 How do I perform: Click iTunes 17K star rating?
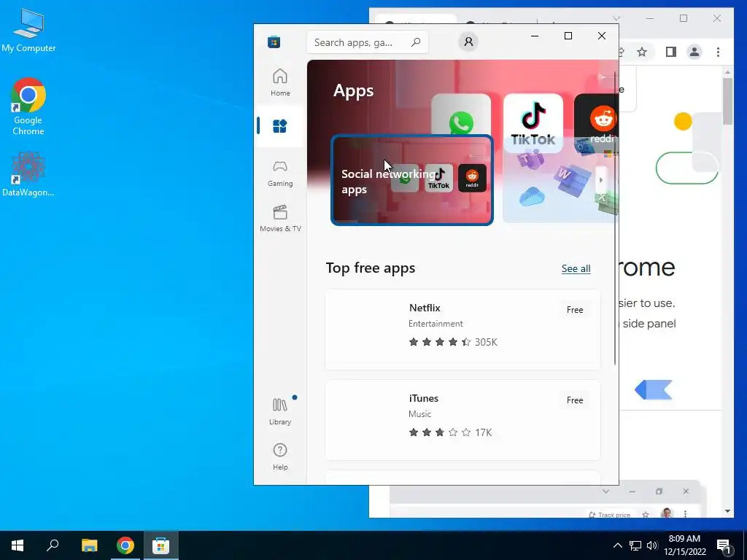pos(450,432)
